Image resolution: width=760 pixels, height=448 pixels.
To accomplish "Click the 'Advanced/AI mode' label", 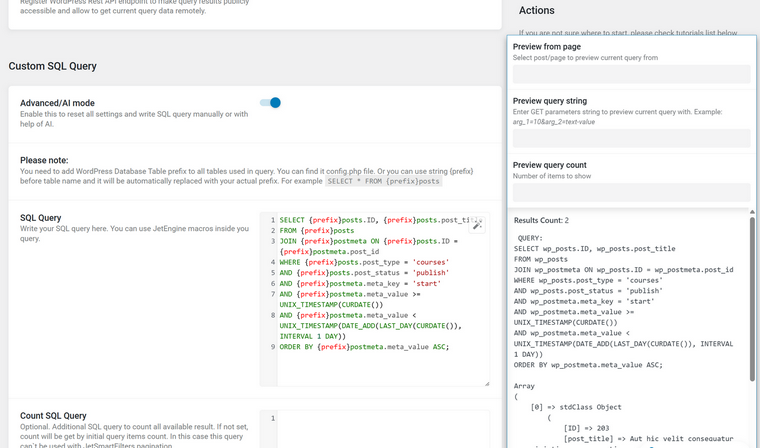I will click(57, 103).
